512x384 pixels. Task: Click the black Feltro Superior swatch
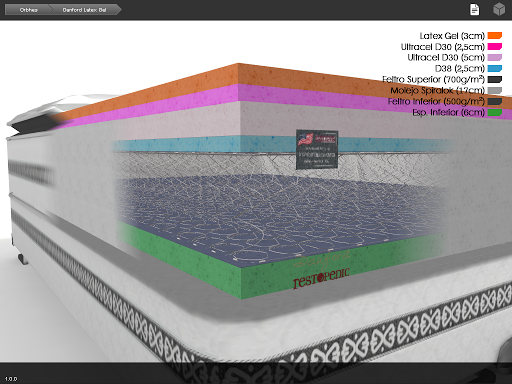pyautogui.click(x=495, y=79)
